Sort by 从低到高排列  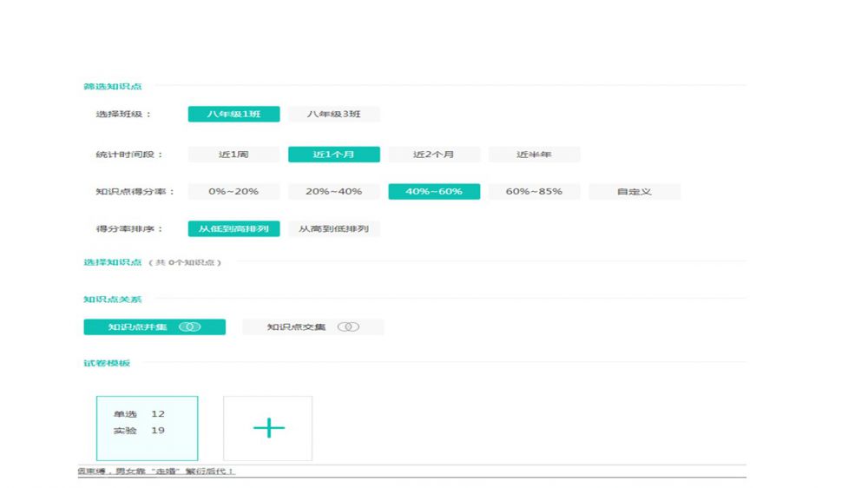pos(233,229)
